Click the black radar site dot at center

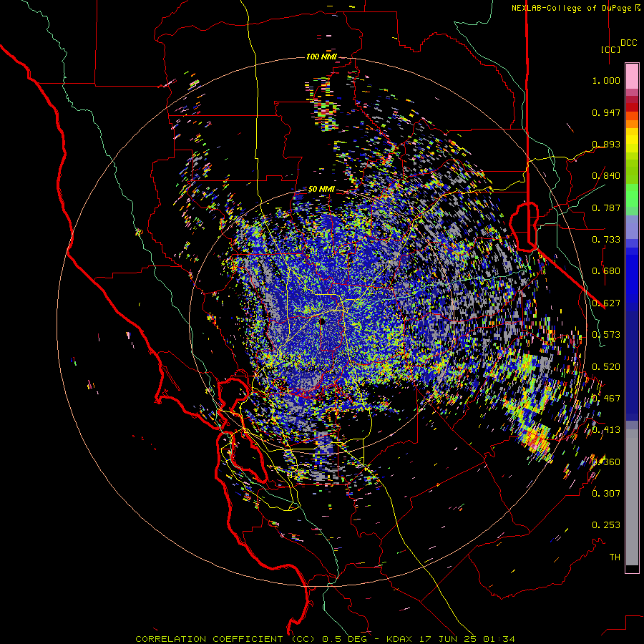tap(323, 321)
